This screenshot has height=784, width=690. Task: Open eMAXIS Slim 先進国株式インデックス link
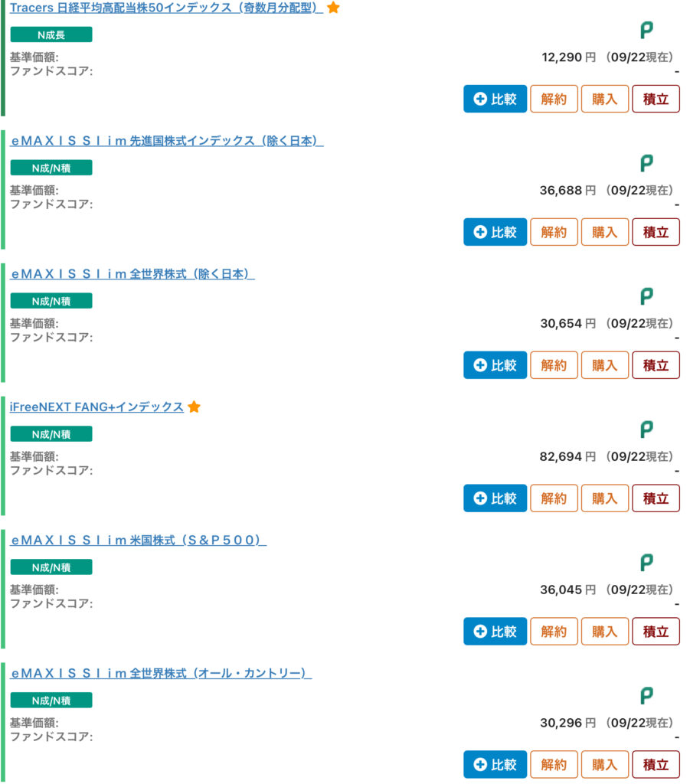pos(166,141)
